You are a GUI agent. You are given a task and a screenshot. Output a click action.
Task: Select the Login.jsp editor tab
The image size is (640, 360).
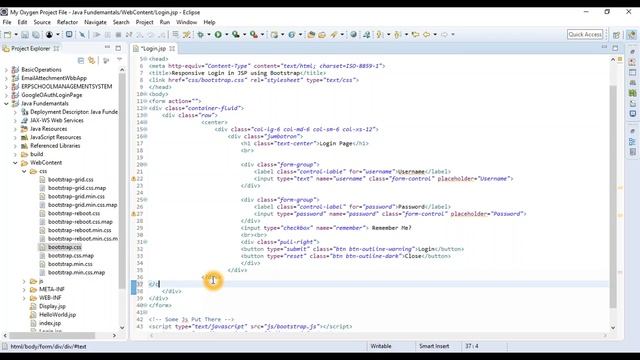click(153, 49)
